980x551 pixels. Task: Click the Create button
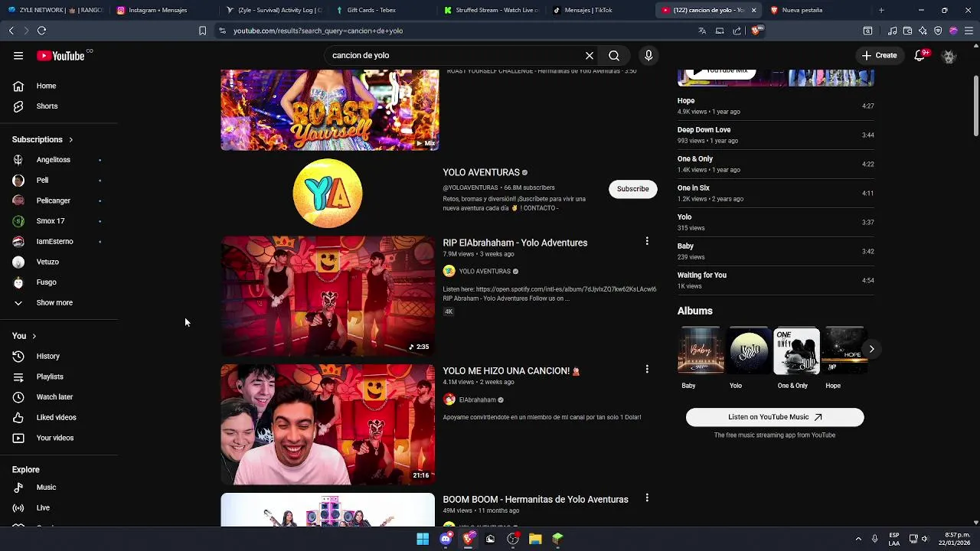click(x=879, y=55)
